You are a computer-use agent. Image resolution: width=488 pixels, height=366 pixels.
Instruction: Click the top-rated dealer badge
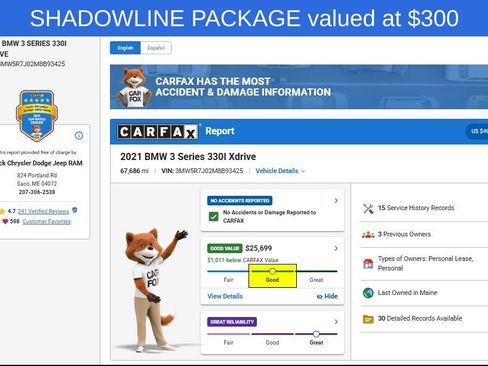36,115
